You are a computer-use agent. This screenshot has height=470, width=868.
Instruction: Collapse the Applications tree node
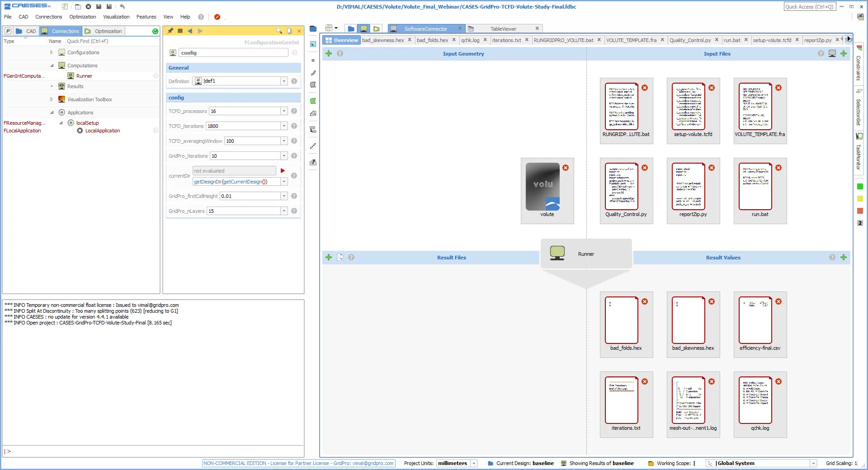click(52, 113)
